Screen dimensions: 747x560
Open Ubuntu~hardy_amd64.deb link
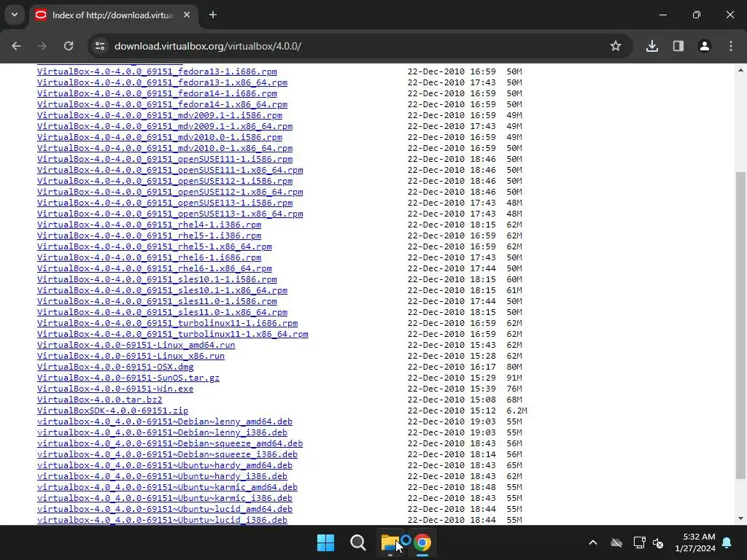point(165,465)
